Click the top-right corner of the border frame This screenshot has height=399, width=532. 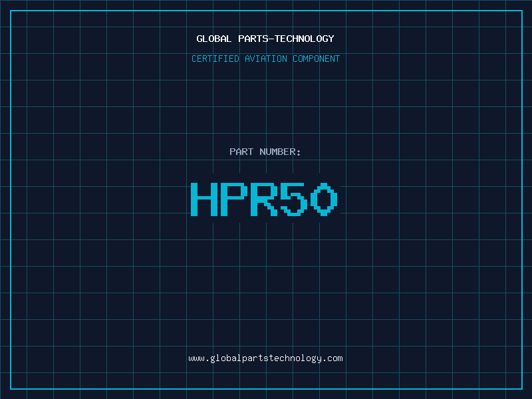(522, 10)
